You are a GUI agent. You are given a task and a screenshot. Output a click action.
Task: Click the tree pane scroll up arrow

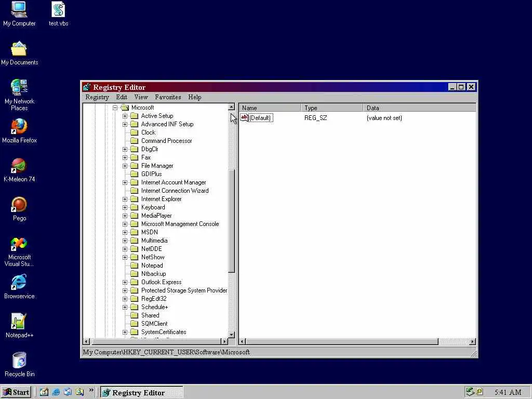[x=231, y=107]
